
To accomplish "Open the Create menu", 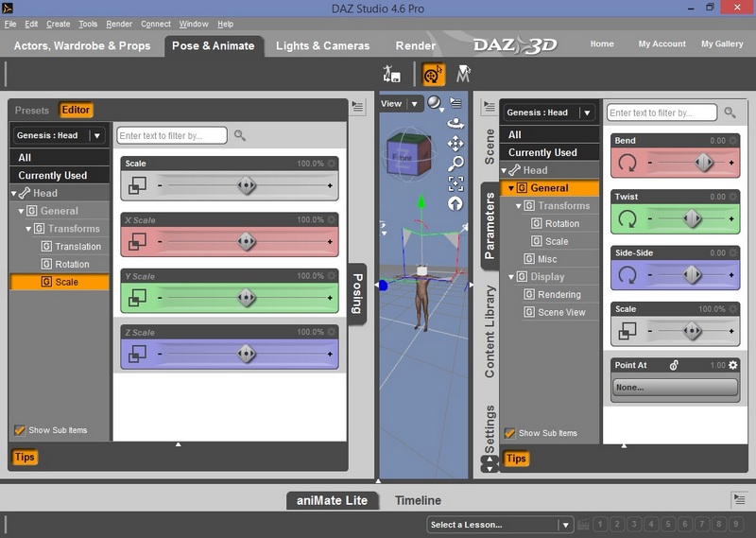I will (58, 24).
